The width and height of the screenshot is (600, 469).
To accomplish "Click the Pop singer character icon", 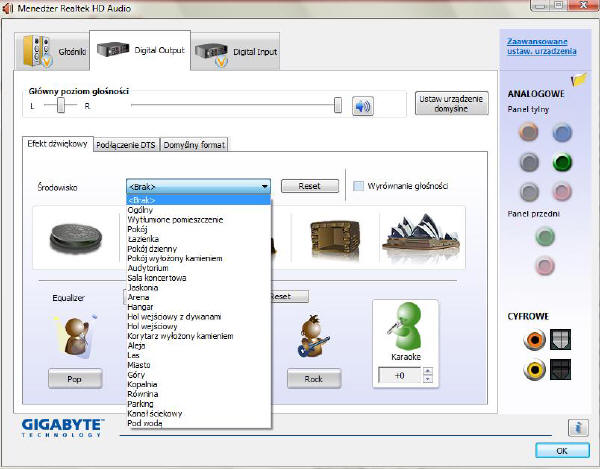I will pos(76,336).
